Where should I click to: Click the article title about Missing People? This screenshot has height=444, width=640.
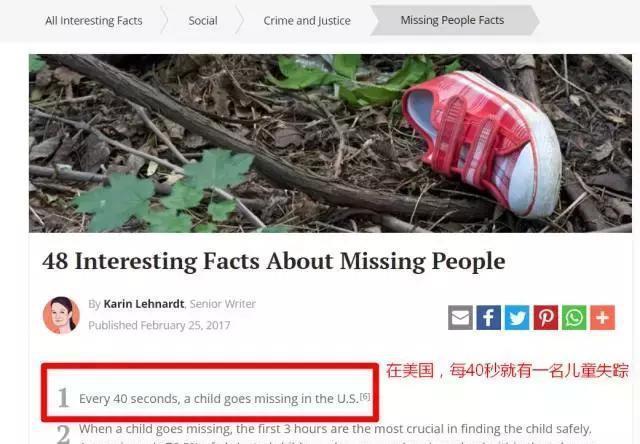273,261
